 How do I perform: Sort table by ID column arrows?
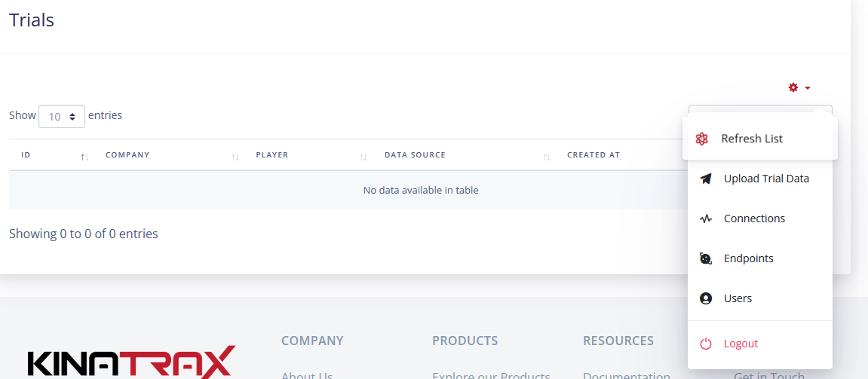coord(84,156)
